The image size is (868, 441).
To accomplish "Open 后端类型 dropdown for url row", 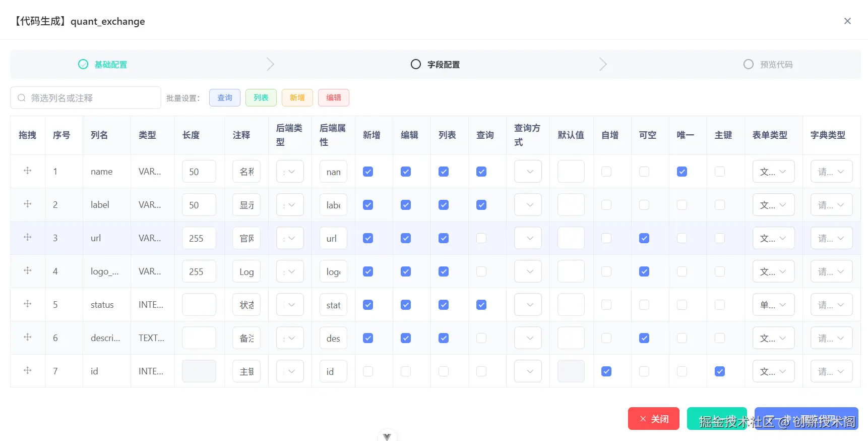I will tap(290, 238).
